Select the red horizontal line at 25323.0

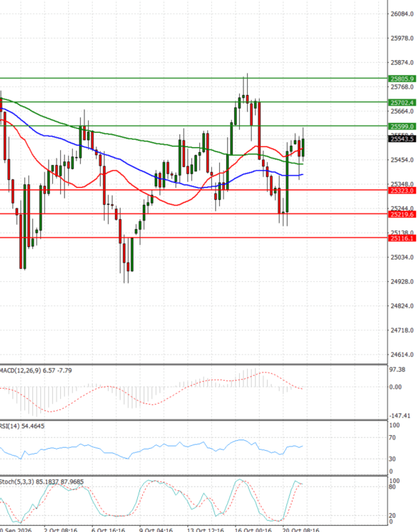[194, 190]
